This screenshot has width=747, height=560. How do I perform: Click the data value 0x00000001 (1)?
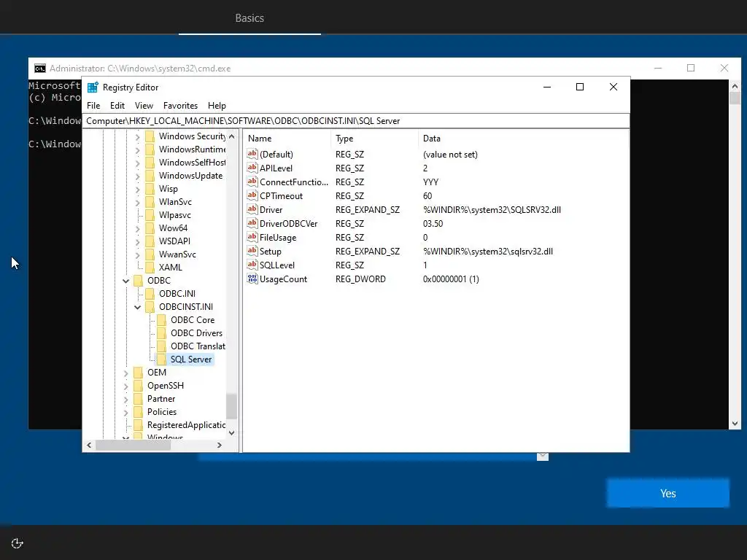point(451,279)
